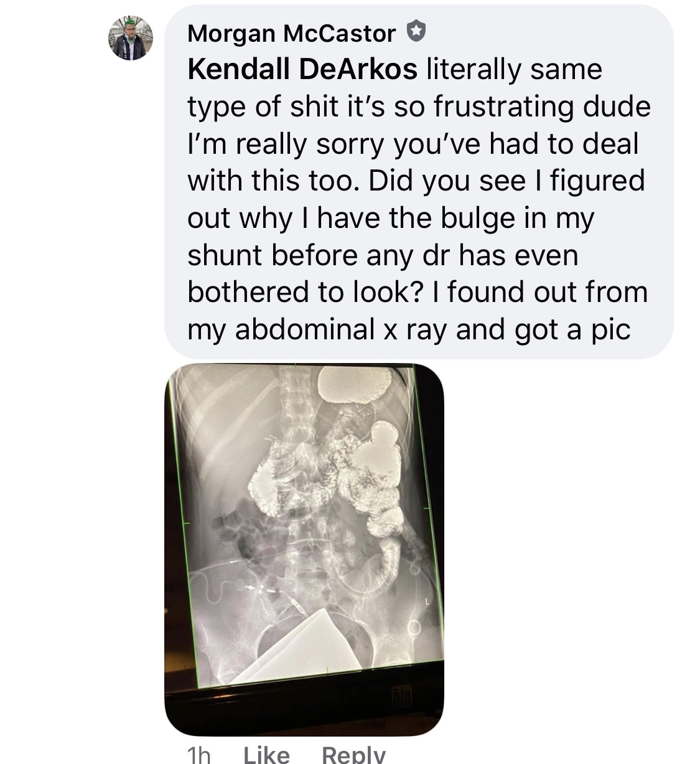This screenshot has height=764, width=700.
Task: Open the attached abdominal x-ray photo
Action: (304, 549)
